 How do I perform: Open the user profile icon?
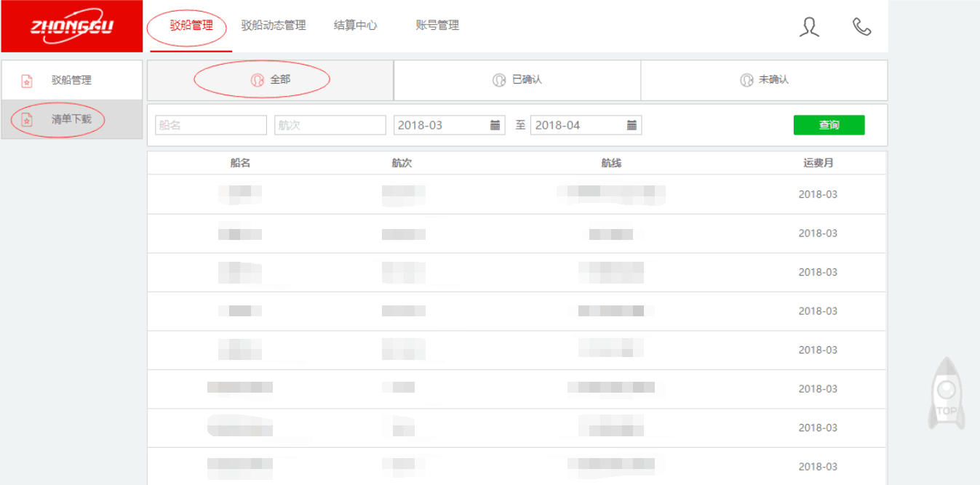coord(809,27)
